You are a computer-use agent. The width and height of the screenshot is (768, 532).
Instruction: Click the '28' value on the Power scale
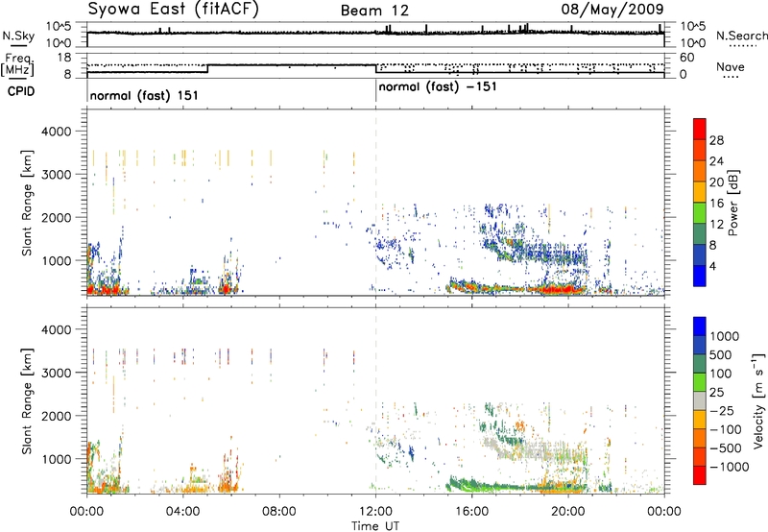pyautogui.click(x=716, y=140)
